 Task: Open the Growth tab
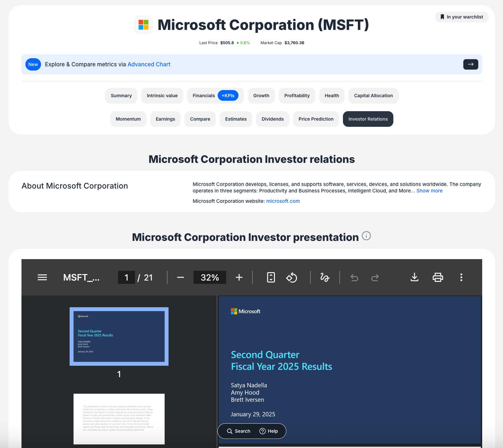pyautogui.click(x=261, y=96)
